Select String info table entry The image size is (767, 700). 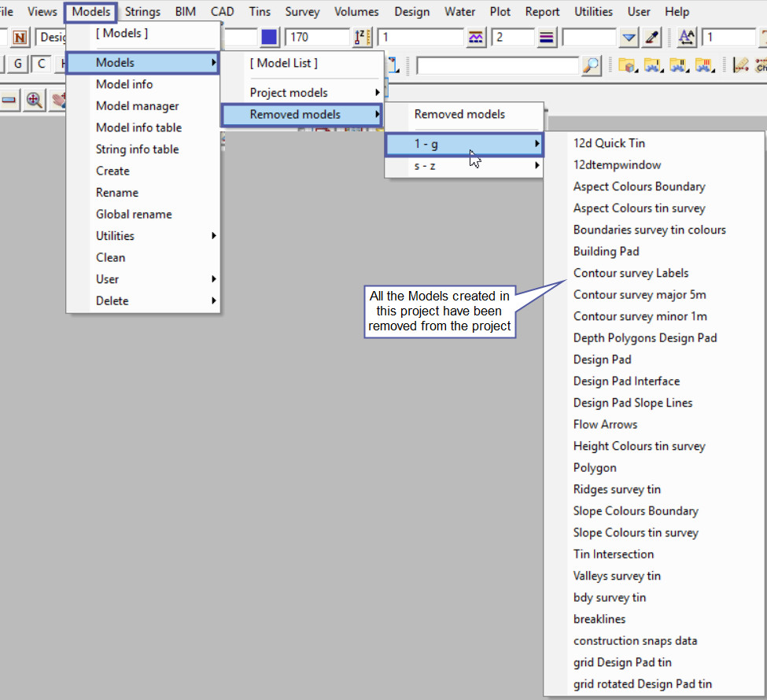coord(143,149)
